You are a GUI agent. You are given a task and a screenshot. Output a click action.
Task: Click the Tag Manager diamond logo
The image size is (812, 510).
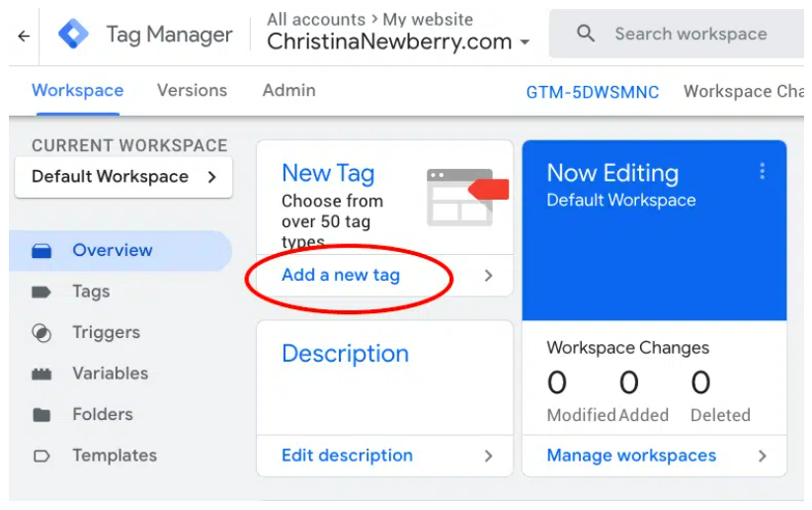(x=73, y=34)
